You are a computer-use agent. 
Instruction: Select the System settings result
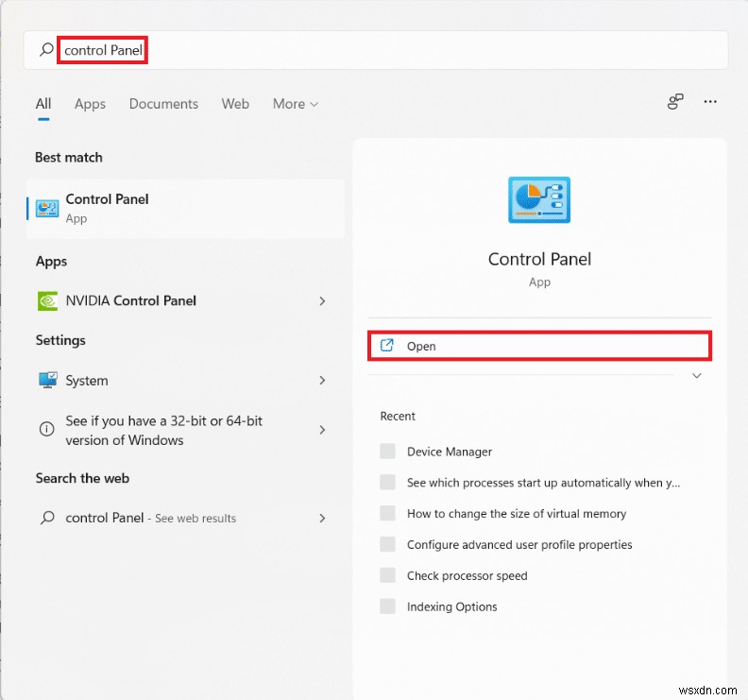click(185, 381)
